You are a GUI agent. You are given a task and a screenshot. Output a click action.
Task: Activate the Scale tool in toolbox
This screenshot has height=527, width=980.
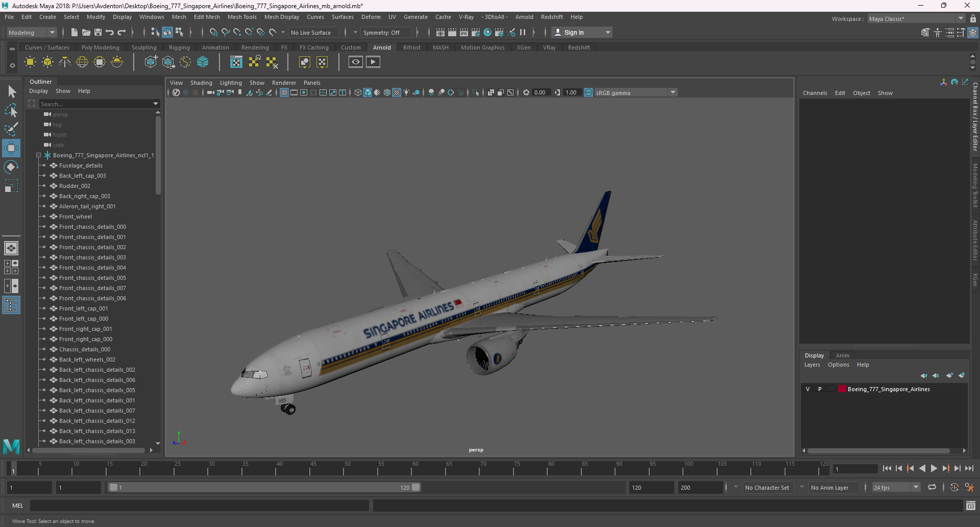coord(11,186)
